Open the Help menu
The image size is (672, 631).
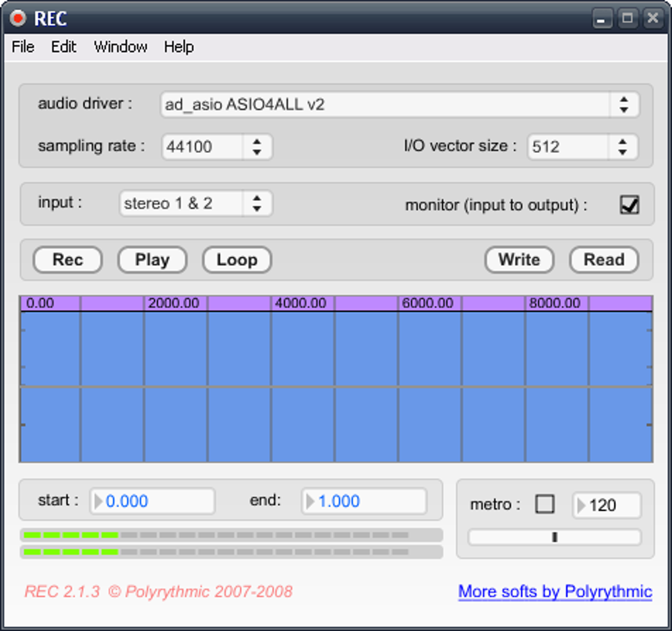pos(179,47)
